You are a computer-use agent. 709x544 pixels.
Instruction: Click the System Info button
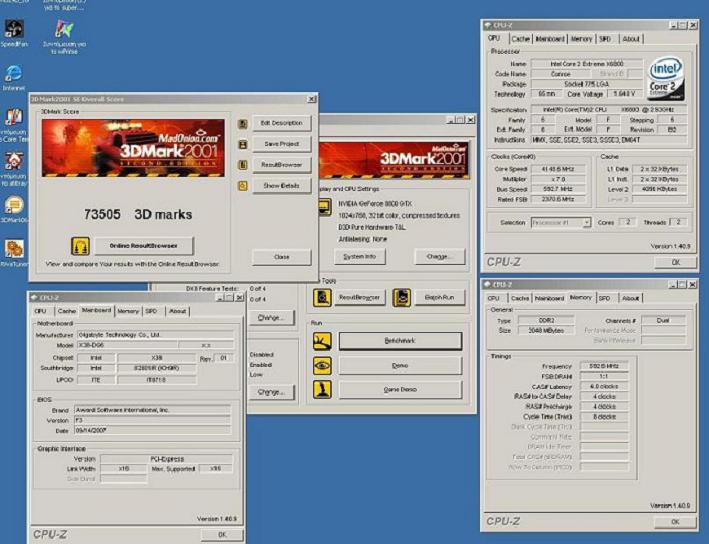(x=359, y=256)
